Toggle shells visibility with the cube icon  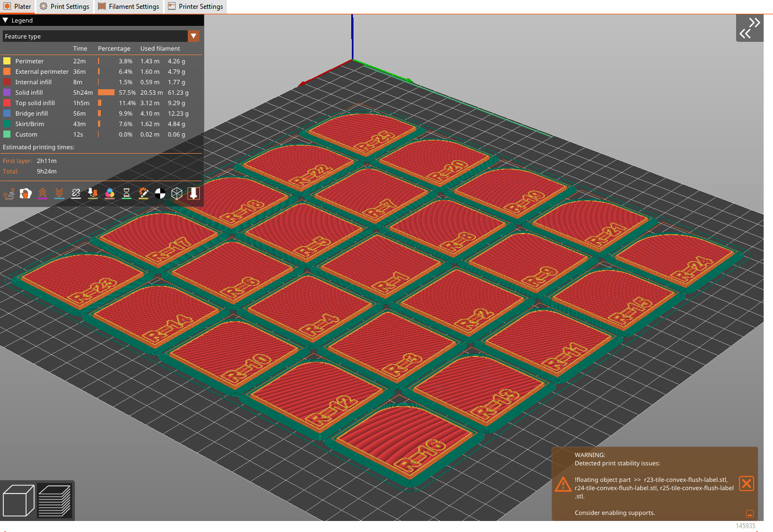tap(177, 194)
